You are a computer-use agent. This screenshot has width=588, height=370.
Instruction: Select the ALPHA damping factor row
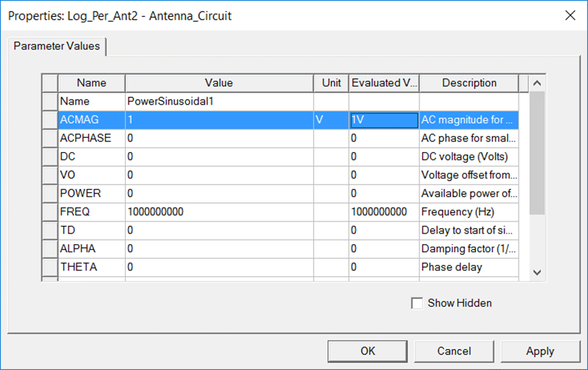click(x=91, y=248)
